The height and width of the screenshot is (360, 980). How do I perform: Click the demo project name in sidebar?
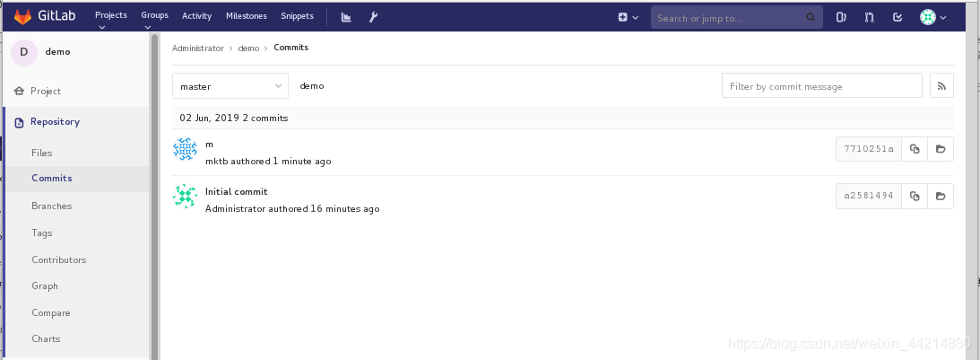pos(57,52)
